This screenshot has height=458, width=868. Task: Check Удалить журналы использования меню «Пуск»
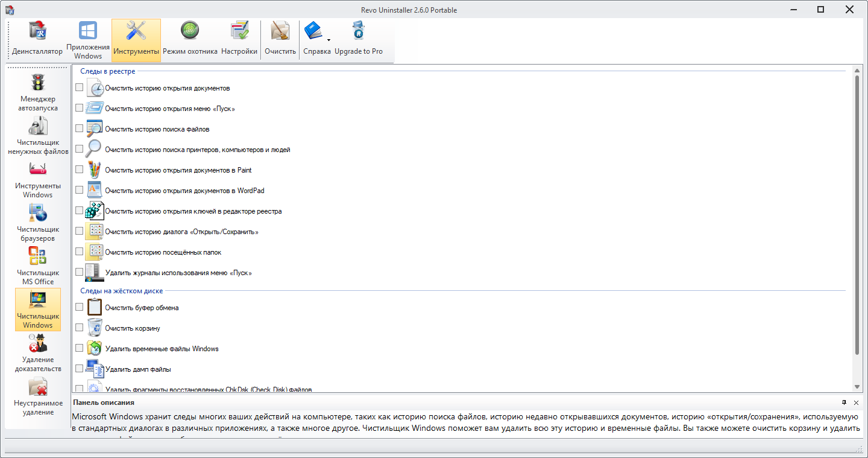pos(79,272)
